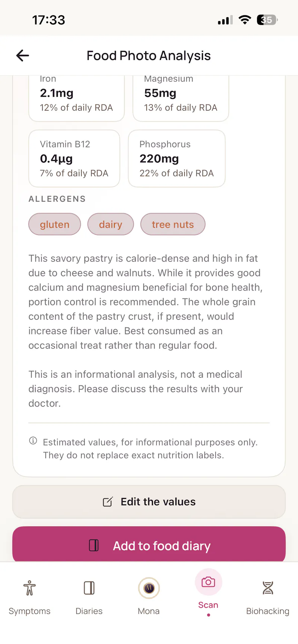Select the tree nuts allergen tag

[173, 224]
